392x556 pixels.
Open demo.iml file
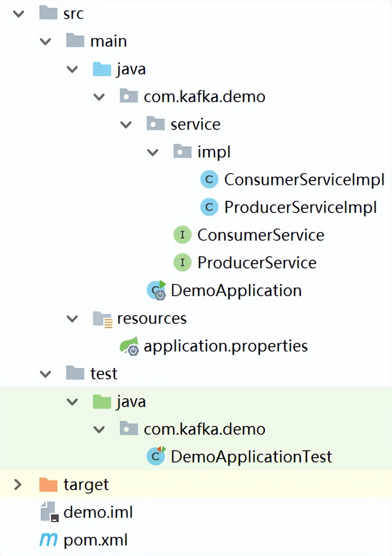point(98,513)
